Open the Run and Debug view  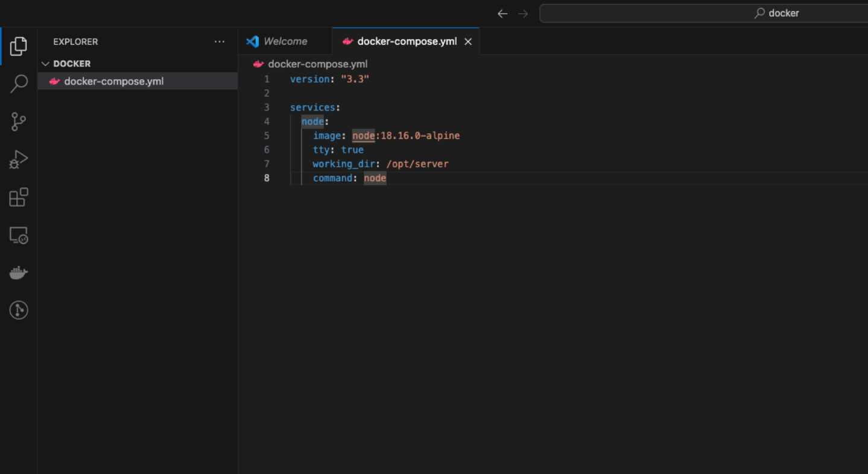coord(19,159)
